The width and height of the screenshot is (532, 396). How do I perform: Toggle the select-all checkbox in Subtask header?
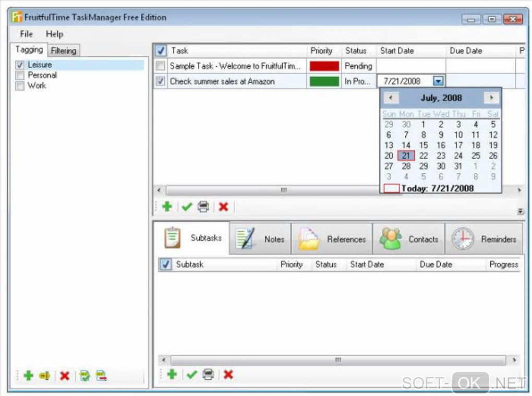pyautogui.click(x=165, y=265)
